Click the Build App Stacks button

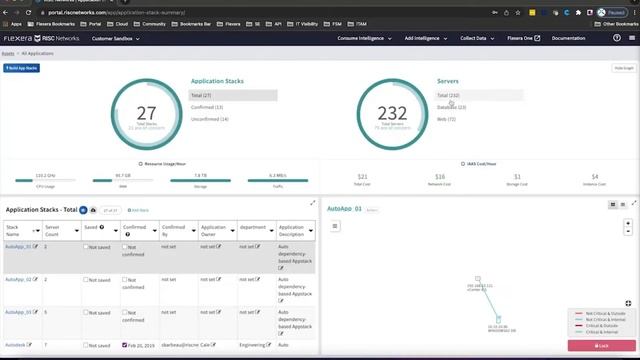click(x=22, y=68)
